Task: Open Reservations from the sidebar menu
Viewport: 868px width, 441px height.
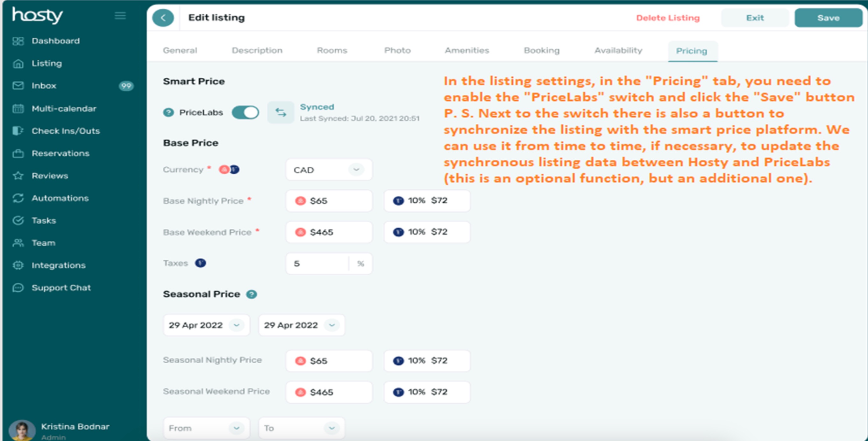Action: [60, 153]
